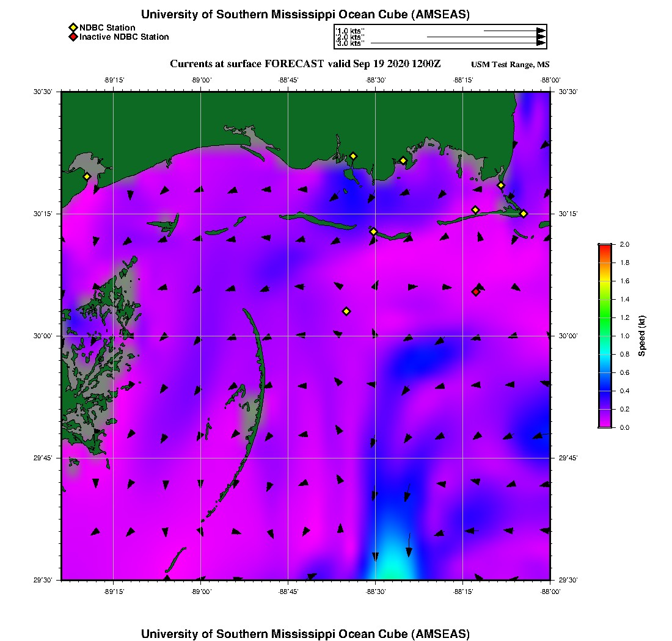Click the red diamond beside the Inactive NDBC Station legend label
672x641 pixels.
73,37
